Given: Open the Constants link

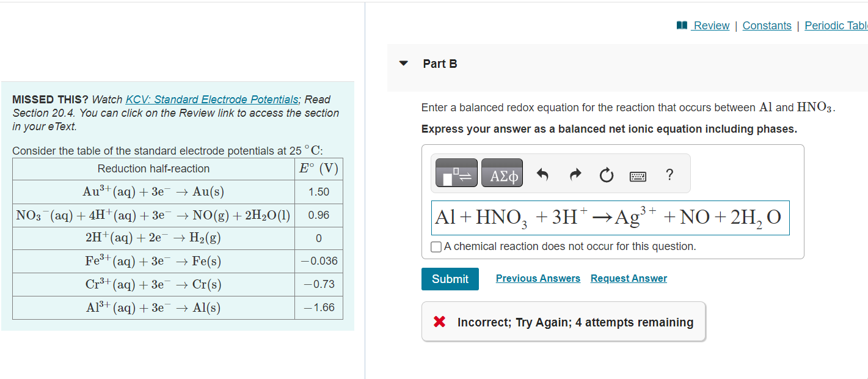Looking at the screenshot, I should (x=767, y=25).
